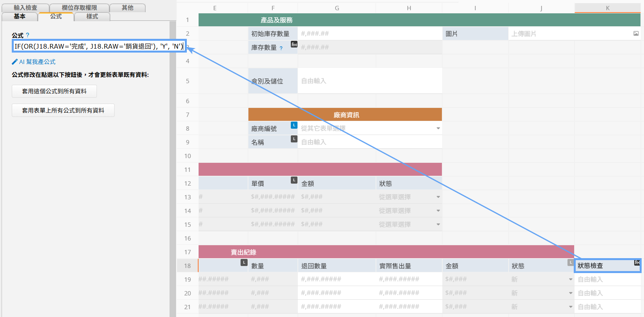The width and height of the screenshot is (644, 317).
Task: Select the 基本 tab
Action: point(20,16)
